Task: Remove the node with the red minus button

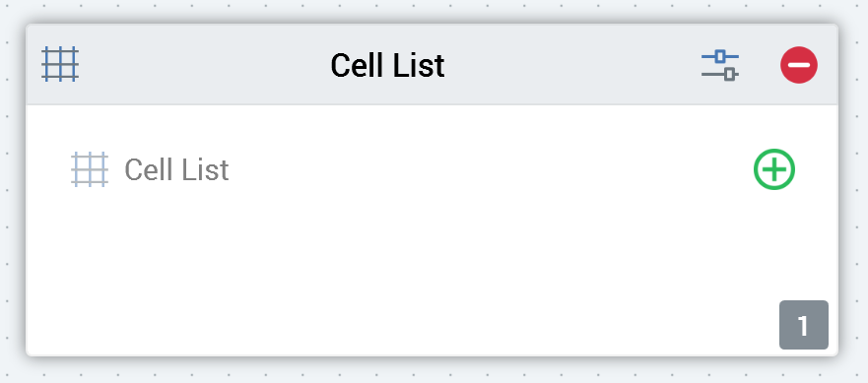Action: point(799,65)
